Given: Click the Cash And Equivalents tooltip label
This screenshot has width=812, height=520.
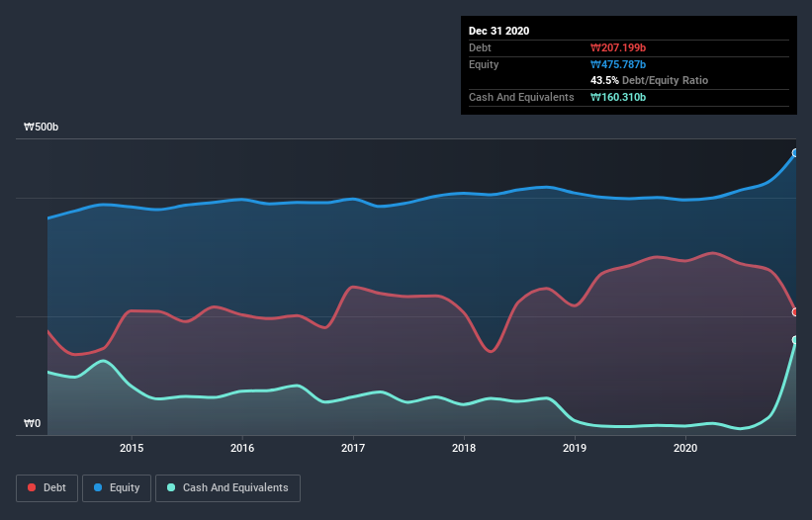Looking at the screenshot, I should [521, 97].
